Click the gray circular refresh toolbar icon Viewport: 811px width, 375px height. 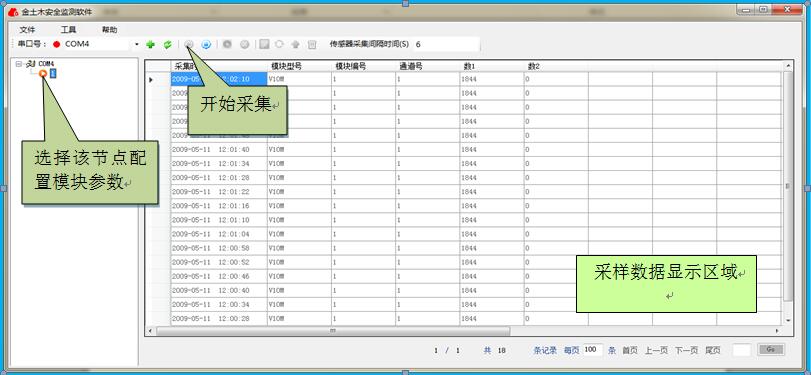point(279,44)
